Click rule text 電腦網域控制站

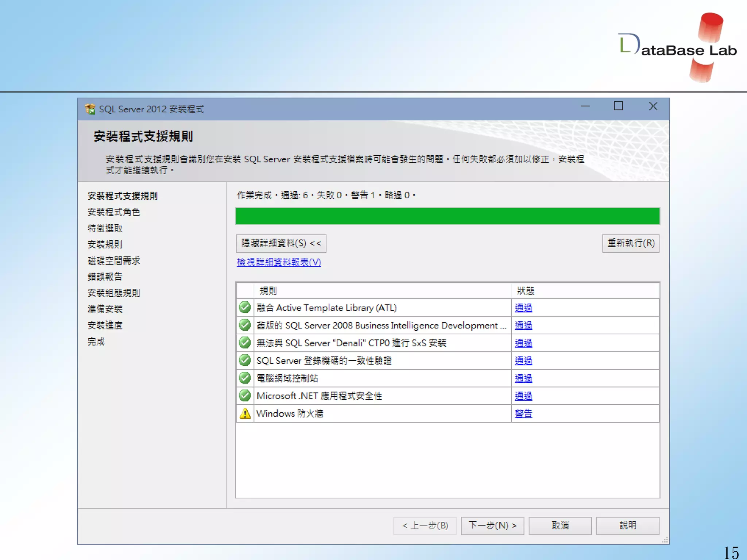(x=287, y=378)
